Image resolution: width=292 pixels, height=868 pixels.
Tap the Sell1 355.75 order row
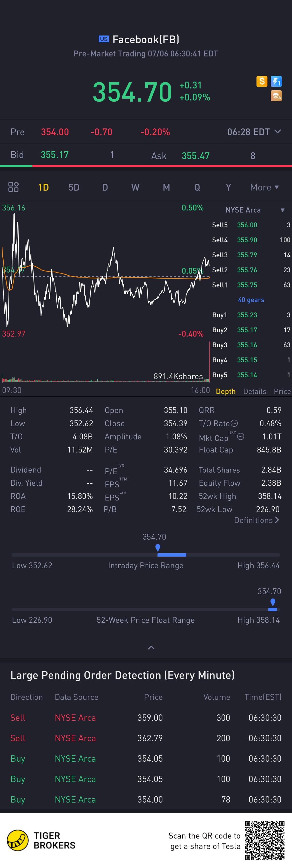pos(251,285)
